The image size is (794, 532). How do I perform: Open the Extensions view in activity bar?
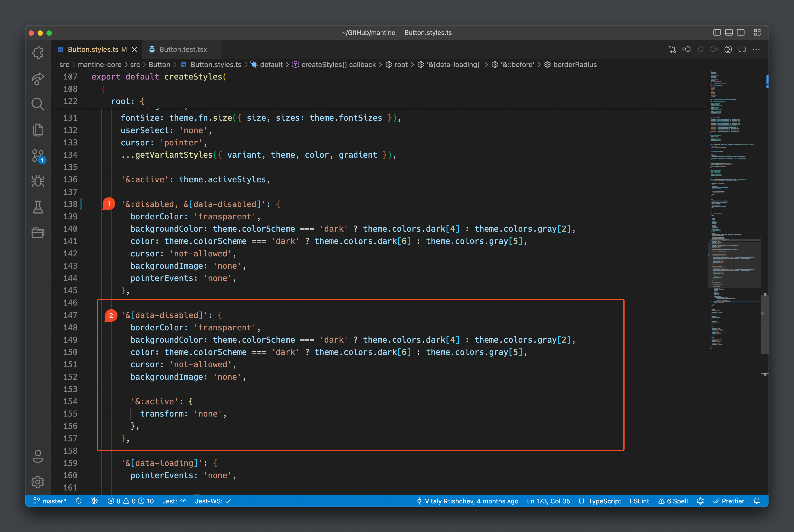[x=38, y=52]
